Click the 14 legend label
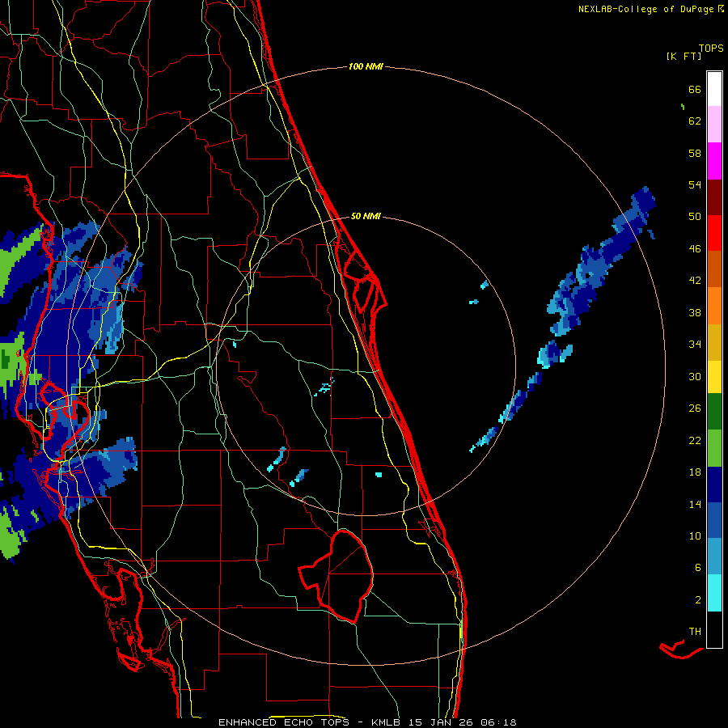The width and height of the screenshot is (728, 728). click(695, 504)
